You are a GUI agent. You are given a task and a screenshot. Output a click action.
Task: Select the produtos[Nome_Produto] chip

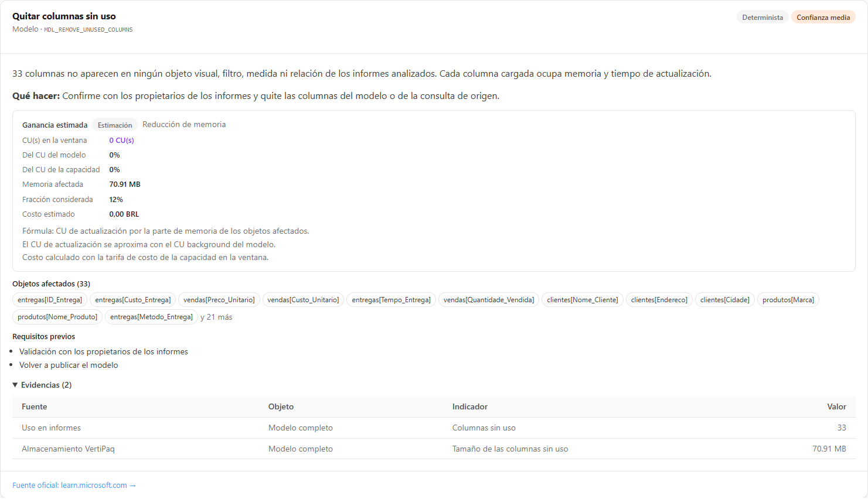(x=57, y=317)
